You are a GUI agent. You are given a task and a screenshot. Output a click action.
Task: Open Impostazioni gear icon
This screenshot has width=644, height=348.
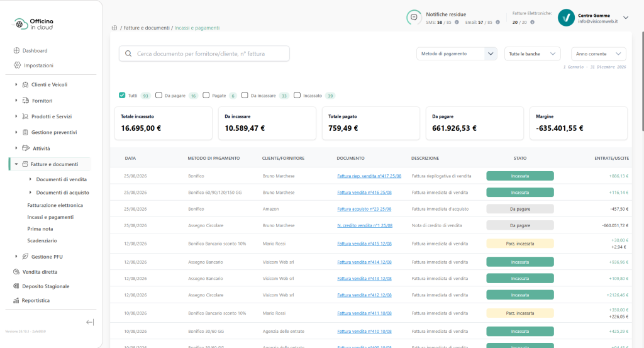[x=17, y=65]
